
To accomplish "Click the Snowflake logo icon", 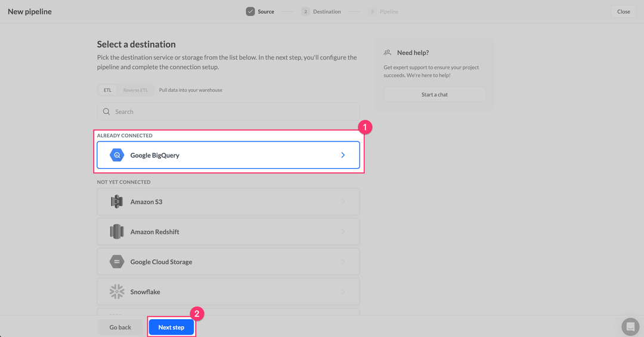I will pyautogui.click(x=117, y=292).
